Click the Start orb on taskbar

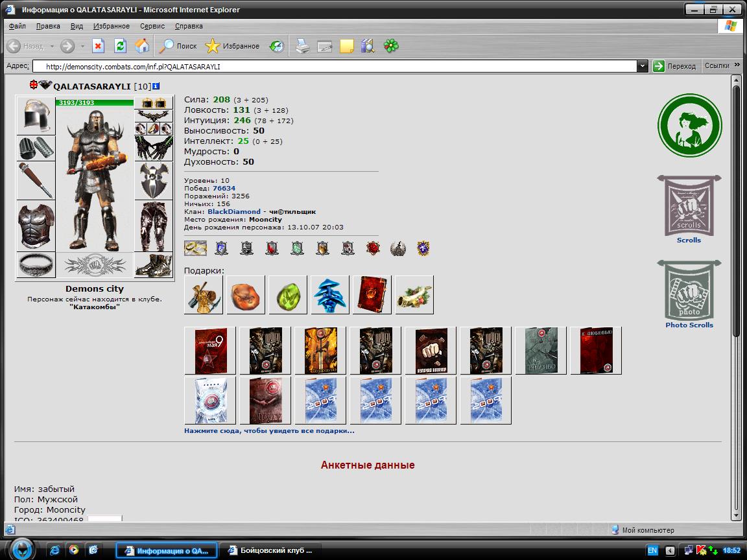22,550
